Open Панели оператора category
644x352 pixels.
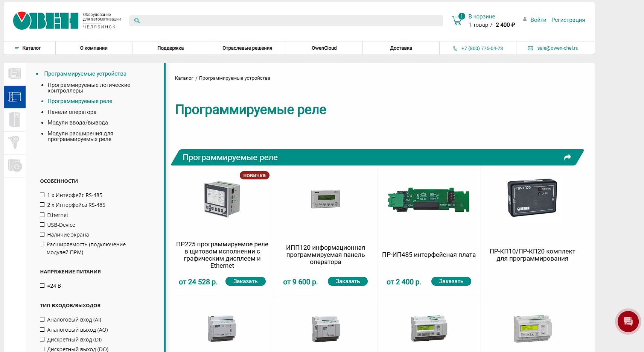(x=72, y=112)
